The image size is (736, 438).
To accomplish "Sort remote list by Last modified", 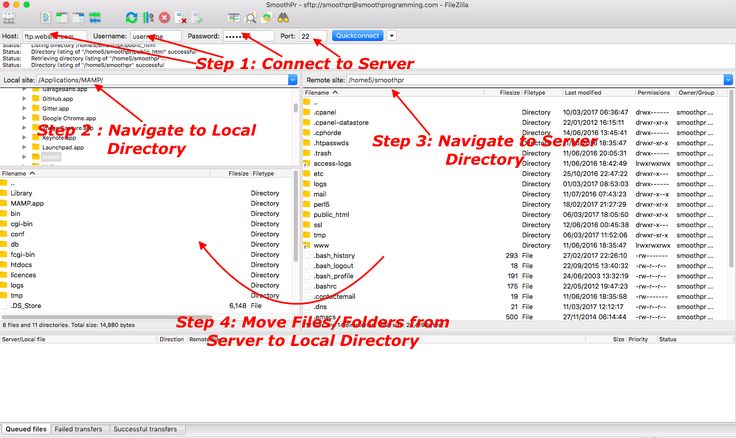I will point(598,92).
